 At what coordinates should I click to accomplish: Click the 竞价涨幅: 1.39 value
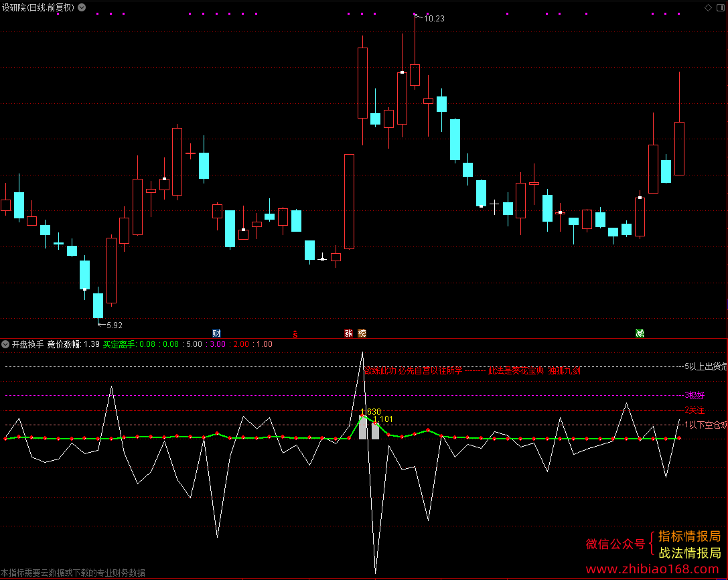pyautogui.click(x=74, y=344)
